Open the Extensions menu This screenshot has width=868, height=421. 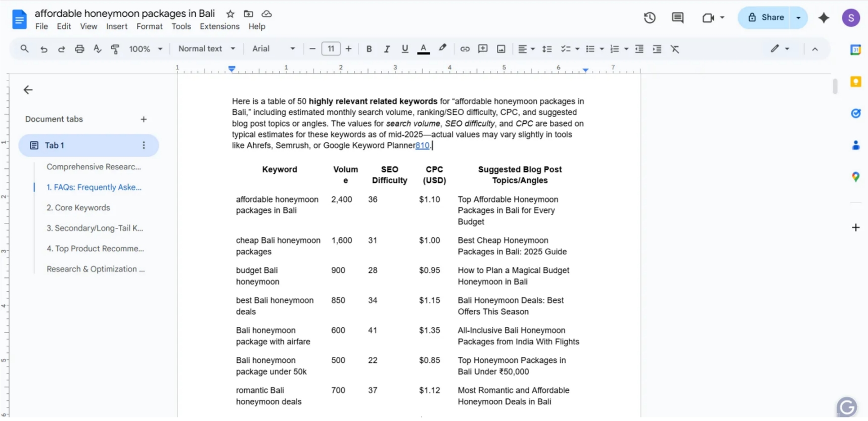(x=219, y=27)
